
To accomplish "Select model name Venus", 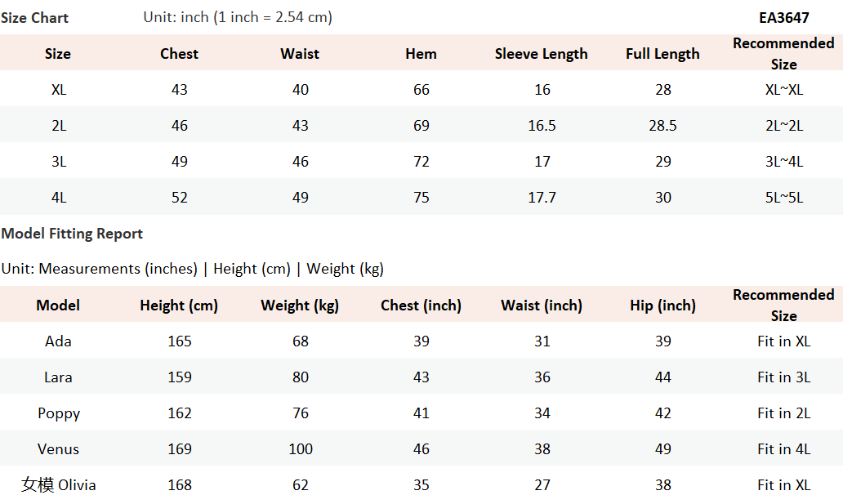I will pyautogui.click(x=59, y=449).
